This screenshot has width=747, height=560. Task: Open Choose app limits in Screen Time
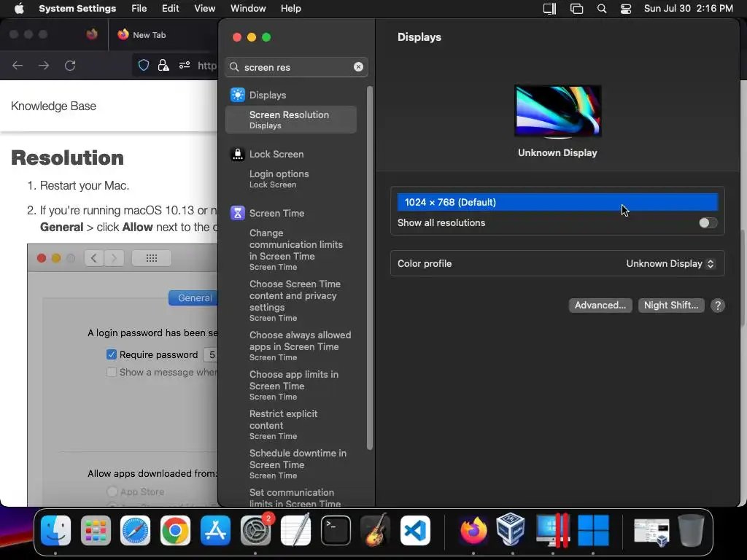click(x=290, y=385)
